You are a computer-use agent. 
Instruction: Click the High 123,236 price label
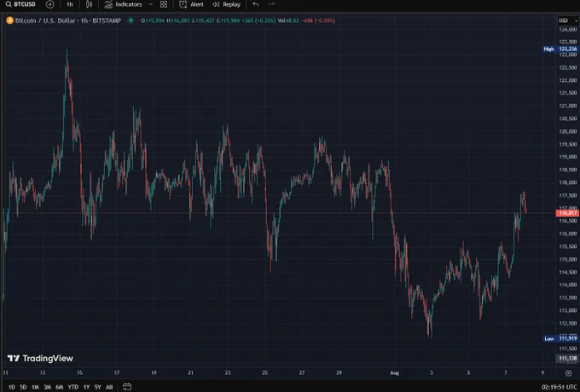point(560,49)
